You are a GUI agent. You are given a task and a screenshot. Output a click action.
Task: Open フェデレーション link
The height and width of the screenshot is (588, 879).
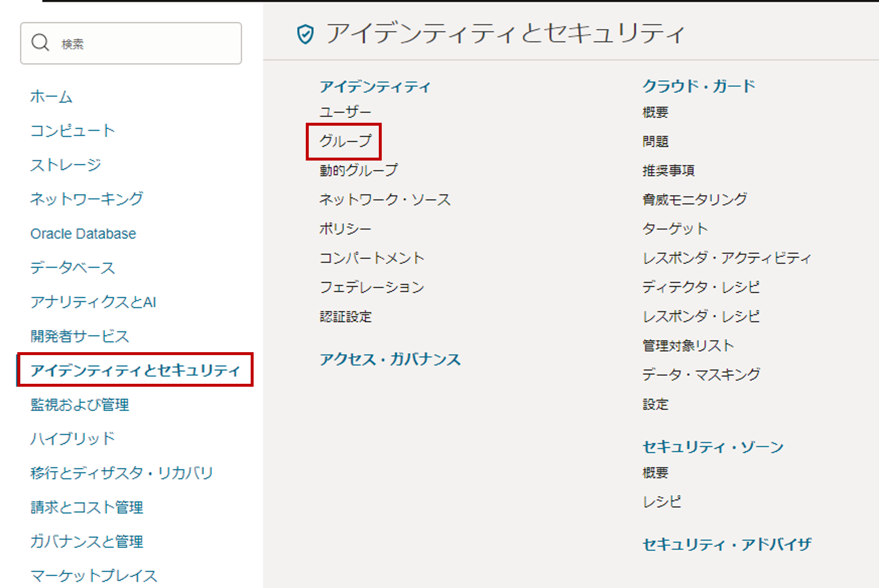[x=372, y=287]
